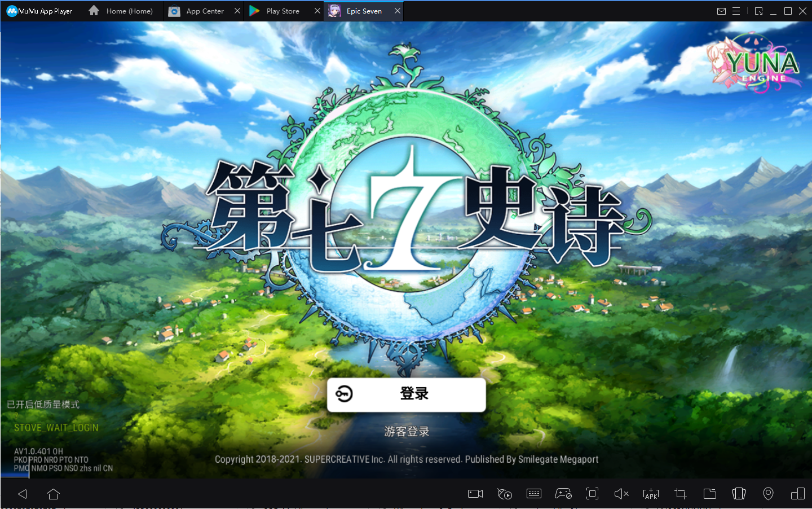Viewport: 812px width, 509px height.
Task: Open the screen recording camera tool
Action: (x=475, y=494)
